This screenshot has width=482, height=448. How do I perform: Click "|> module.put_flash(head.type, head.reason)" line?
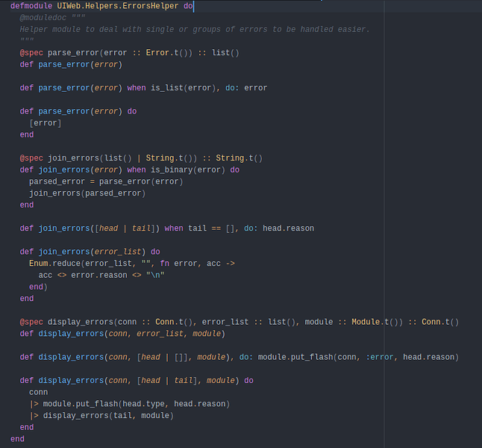(129, 403)
